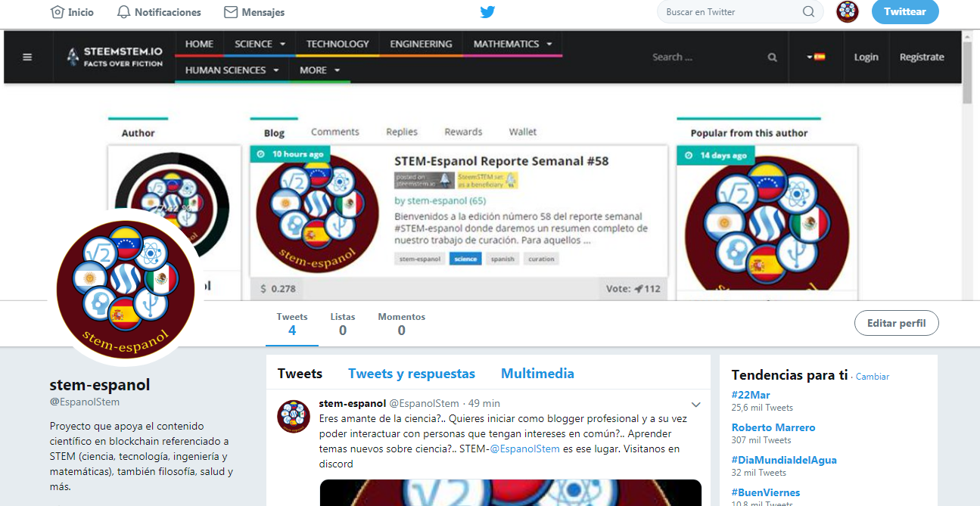Click the Editar perfil button
The image size is (980, 506).
[x=896, y=323]
